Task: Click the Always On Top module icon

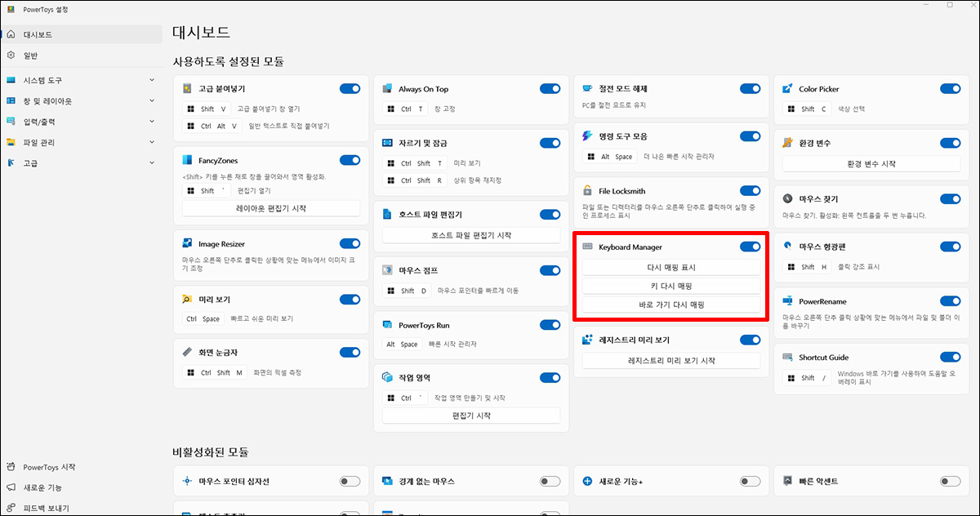Action: (387, 88)
